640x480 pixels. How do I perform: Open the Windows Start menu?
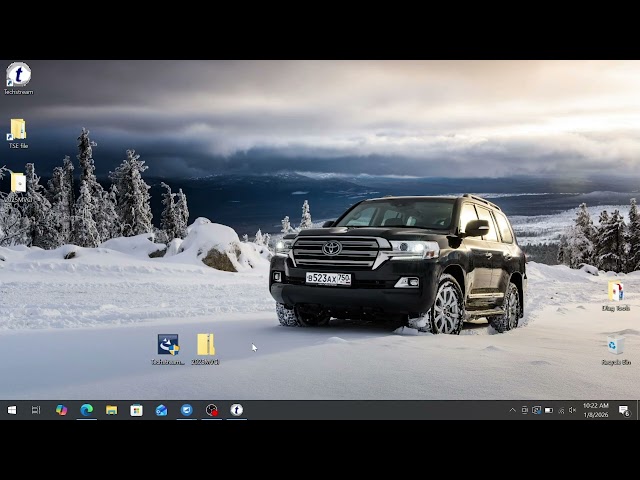(x=12, y=410)
